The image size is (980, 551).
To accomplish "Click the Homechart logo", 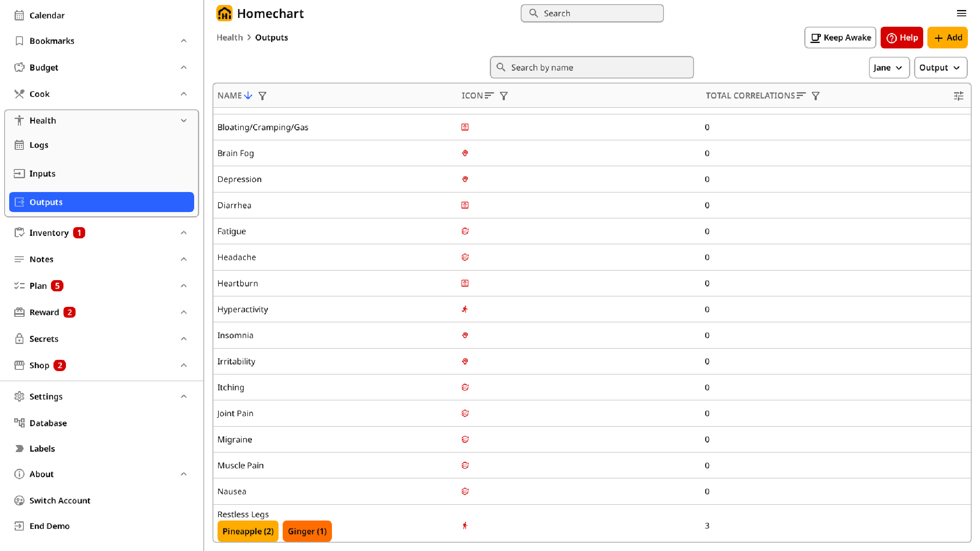I will click(x=225, y=13).
